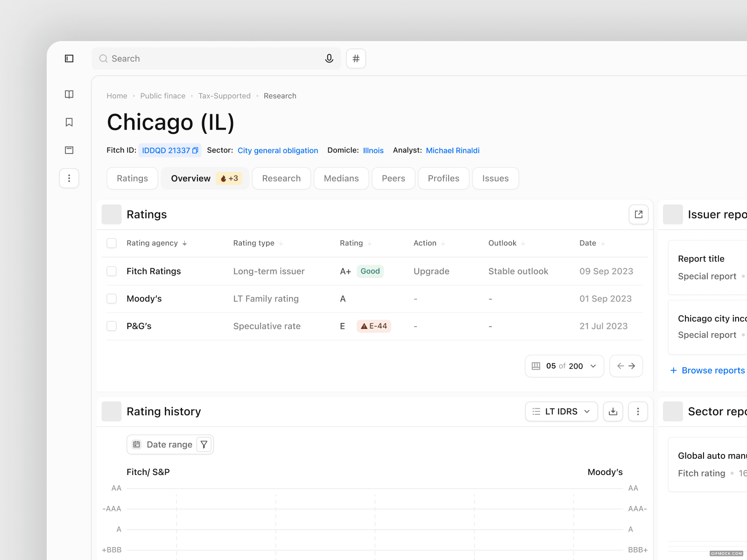Screen dimensions: 747x560
Task: Open Rating history more options menu
Action: click(x=638, y=412)
